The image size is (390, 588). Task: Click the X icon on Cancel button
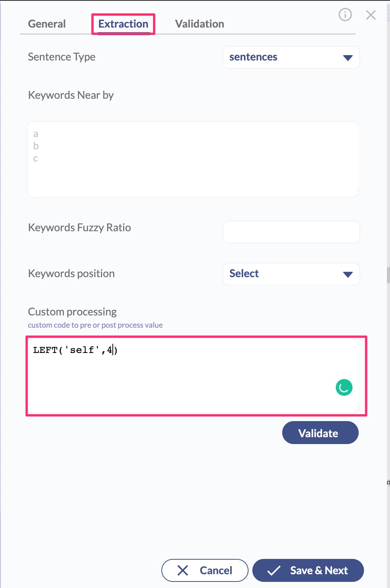pyautogui.click(x=183, y=570)
